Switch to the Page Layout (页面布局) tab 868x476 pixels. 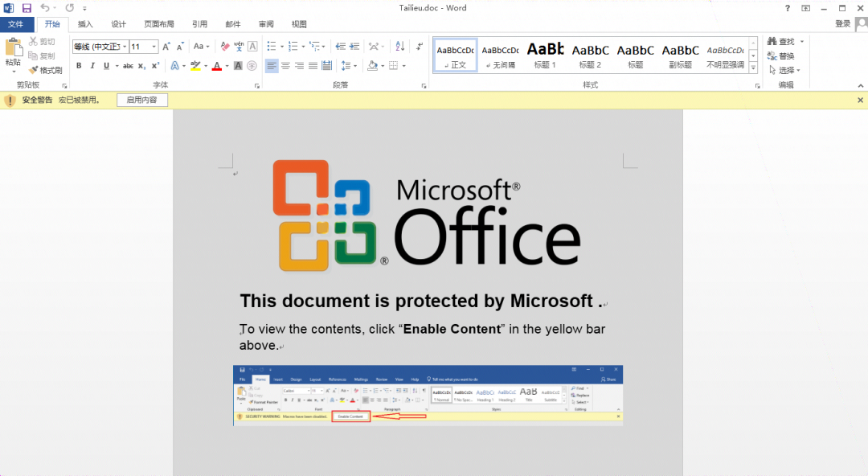point(159,24)
